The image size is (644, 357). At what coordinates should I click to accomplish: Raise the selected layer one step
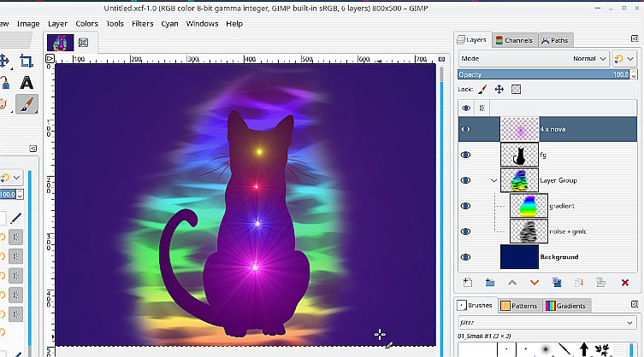(512, 282)
